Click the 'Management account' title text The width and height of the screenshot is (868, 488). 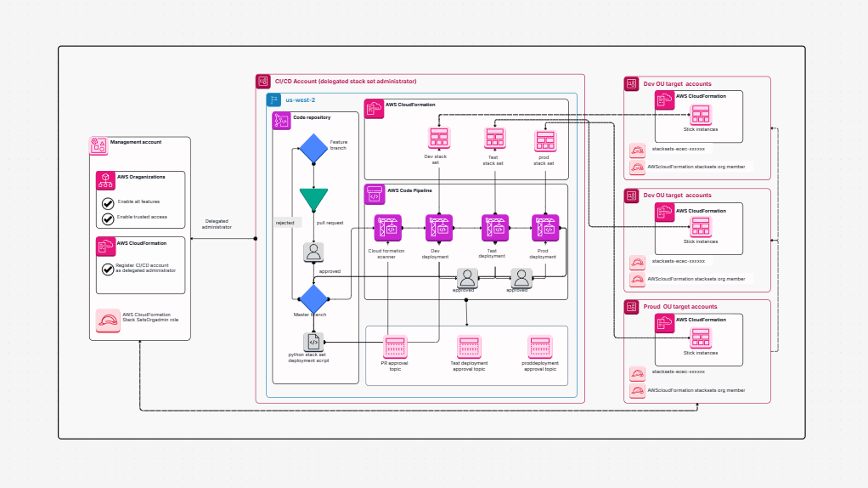click(x=136, y=142)
